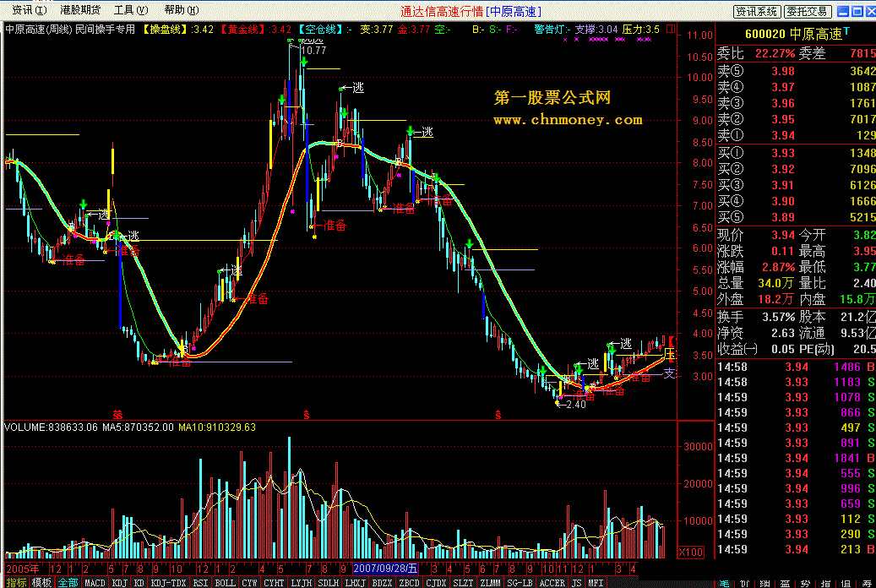Screen dimensions: 876x588
Task: Click the 委比 22.27% value
Action: coord(775,54)
